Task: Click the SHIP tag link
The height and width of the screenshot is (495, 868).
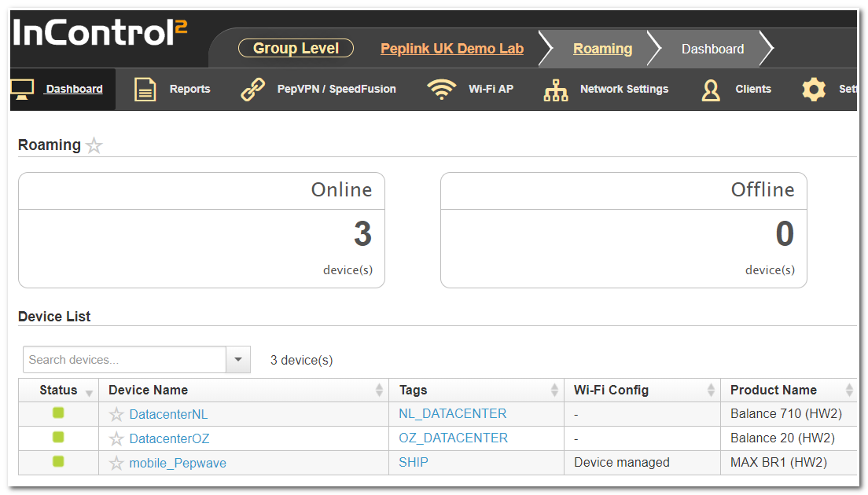Action: 414,462
